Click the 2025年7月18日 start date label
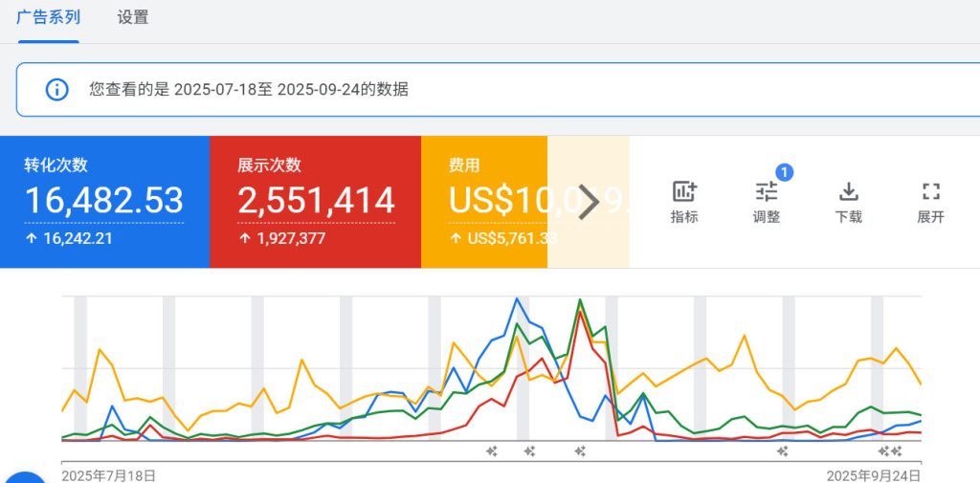The width and height of the screenshot is (980, 483). click(108, 474)
